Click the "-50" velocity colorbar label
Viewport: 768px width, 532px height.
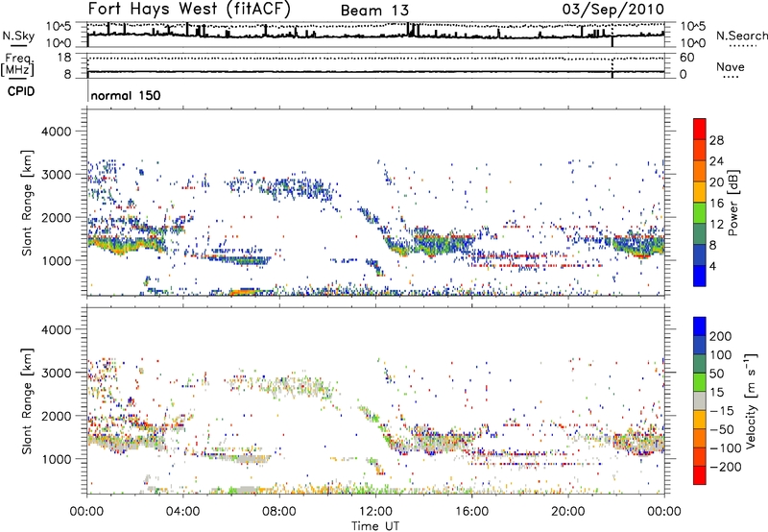click(722, 429)
